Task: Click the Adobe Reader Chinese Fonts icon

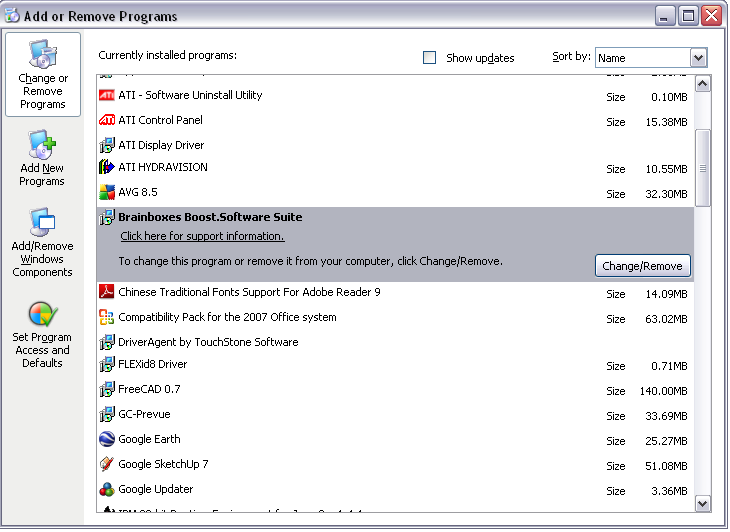Action: pos(107,292)
